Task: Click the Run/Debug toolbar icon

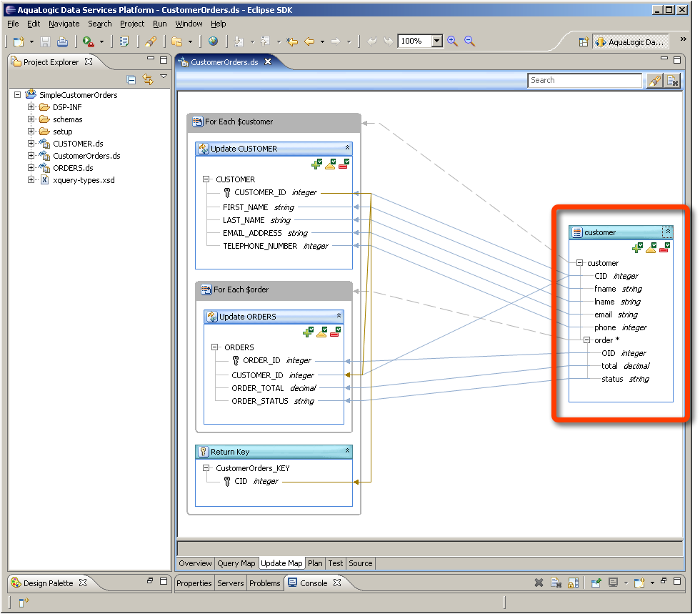Action: [x=89, y=41]
